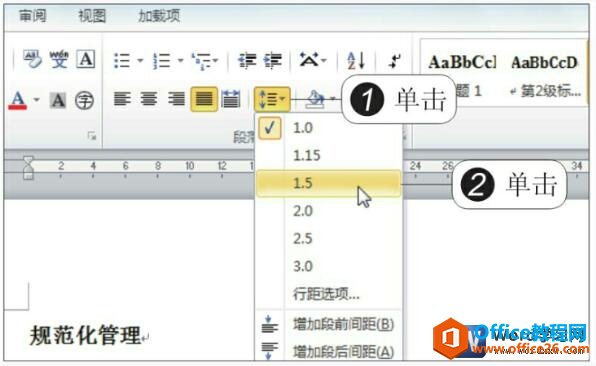Image resolution: width=596 pixels, height=366 pixels.
Task: Choose 增加段后间距(A) menu entry
Action: [329, 352]
